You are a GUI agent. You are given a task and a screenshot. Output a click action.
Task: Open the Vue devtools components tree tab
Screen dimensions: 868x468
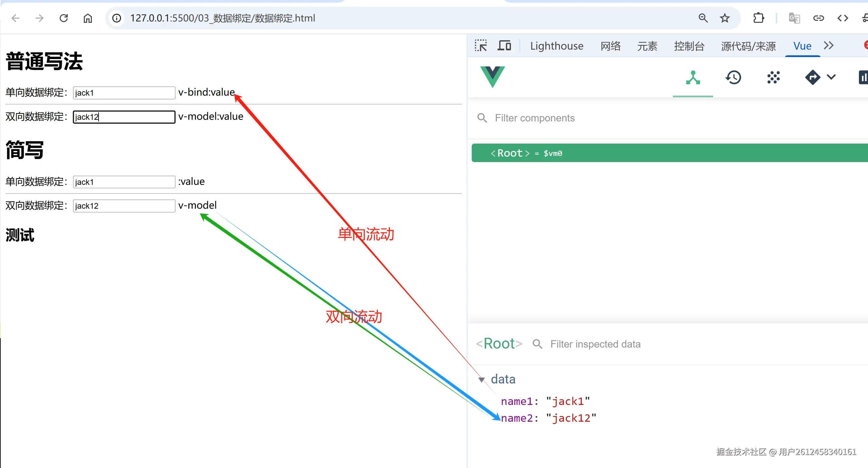693,77
